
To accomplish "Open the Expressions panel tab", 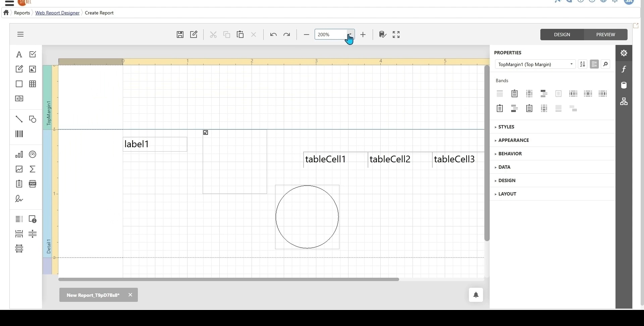I will (x=624, y=69).
